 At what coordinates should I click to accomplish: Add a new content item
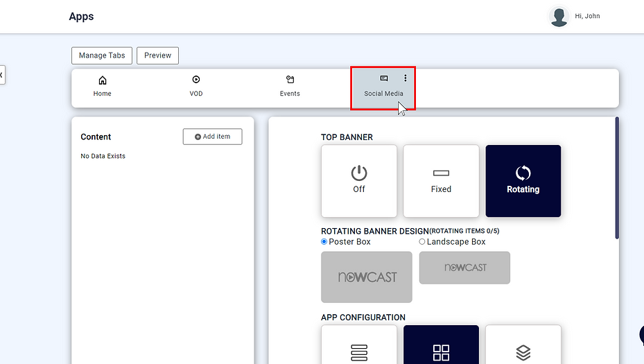(212, 137)
